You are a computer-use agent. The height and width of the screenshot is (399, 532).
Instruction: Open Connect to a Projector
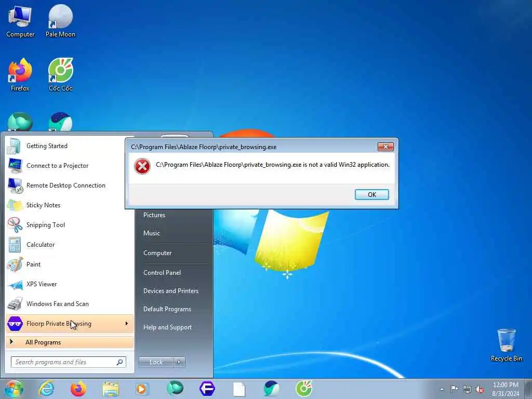coord(70,166)
